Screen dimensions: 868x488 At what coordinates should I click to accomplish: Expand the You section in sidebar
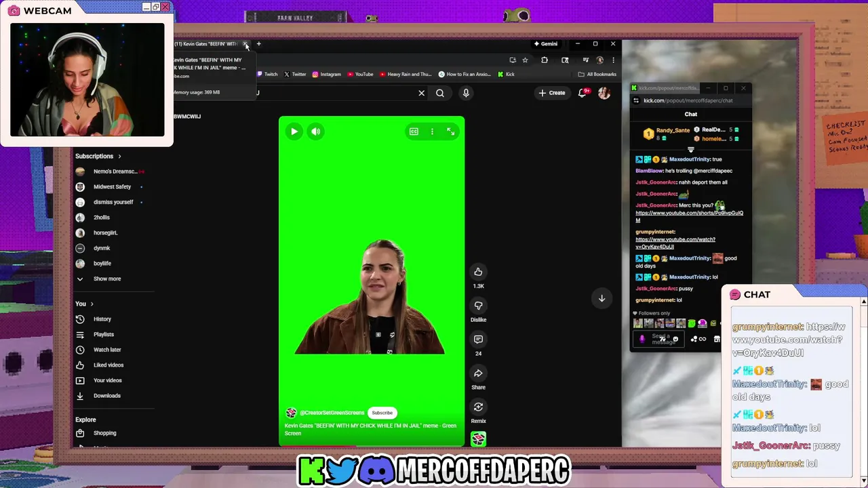[x=85, y=304]
